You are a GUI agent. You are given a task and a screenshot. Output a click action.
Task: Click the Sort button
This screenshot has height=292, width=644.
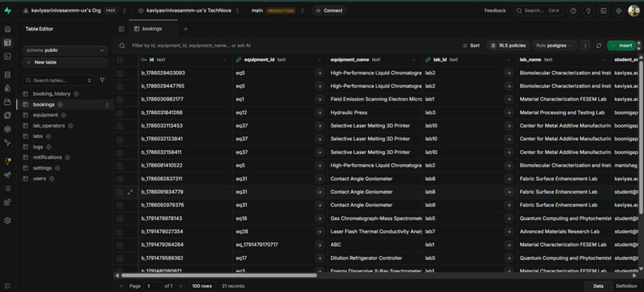pyautogui.click(x=471, y=45)
